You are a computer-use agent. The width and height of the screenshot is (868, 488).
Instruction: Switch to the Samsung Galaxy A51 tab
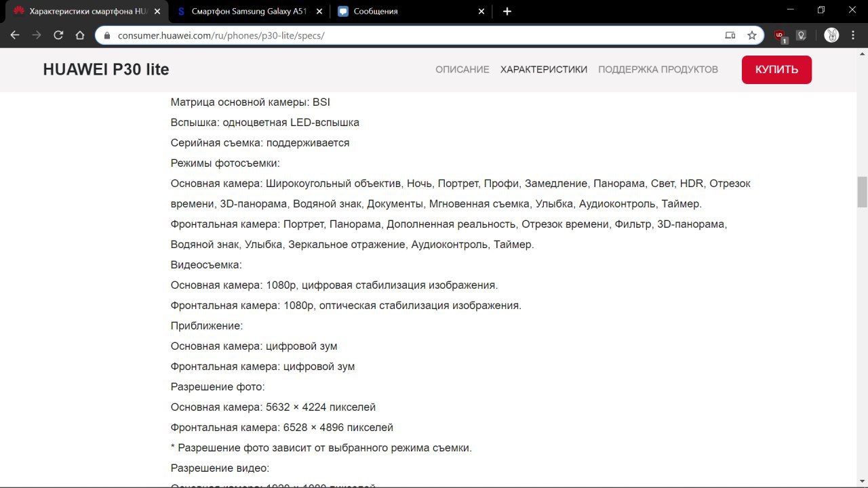tap(248, 11)
